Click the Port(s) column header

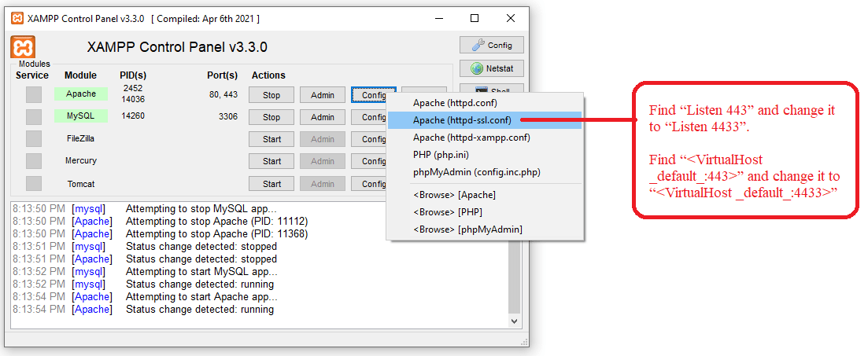(x=222, y=75)
